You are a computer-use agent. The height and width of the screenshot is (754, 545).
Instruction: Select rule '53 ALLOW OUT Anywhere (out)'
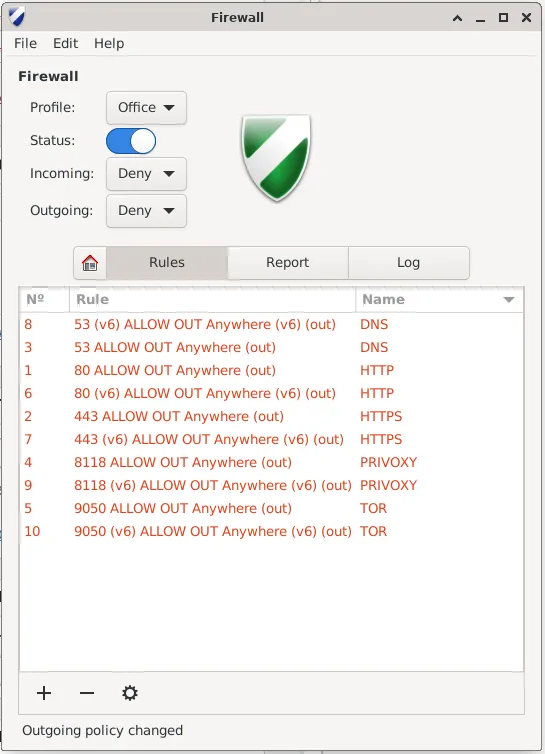click(271, 348)
